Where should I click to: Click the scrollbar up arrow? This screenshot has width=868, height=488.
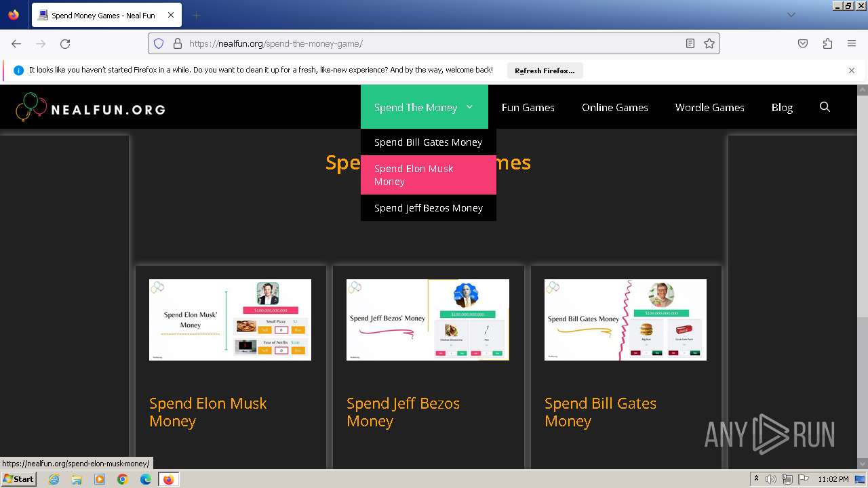[x=863, y=89]
